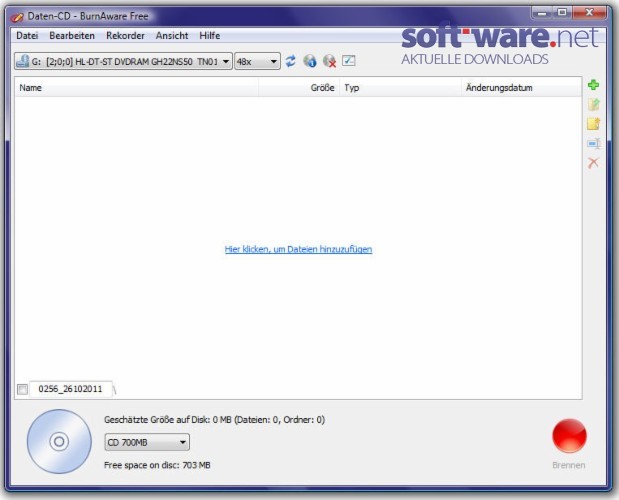This screenshot has width=619, height=500.
Task: Click the green plus add files icon
Action: click(593, 85)
